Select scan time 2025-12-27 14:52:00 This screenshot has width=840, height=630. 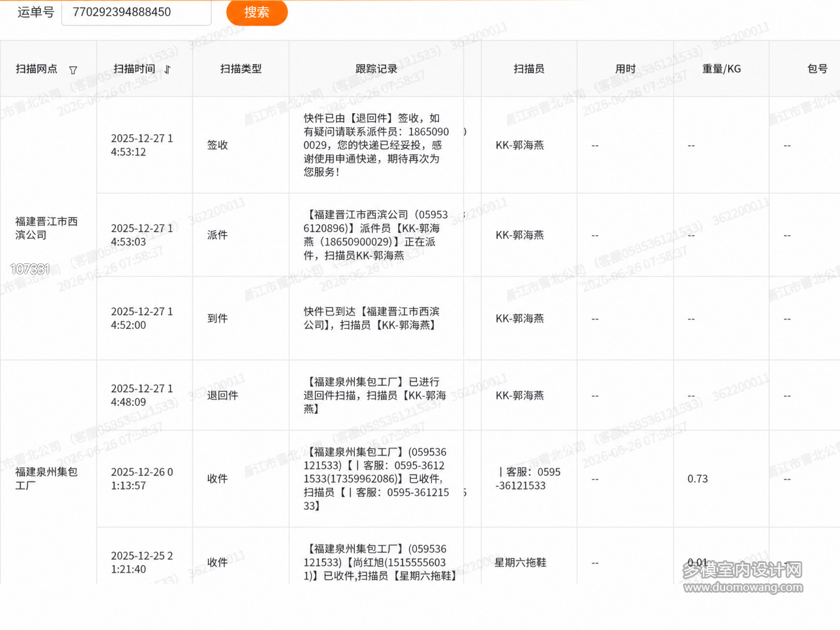142,318
